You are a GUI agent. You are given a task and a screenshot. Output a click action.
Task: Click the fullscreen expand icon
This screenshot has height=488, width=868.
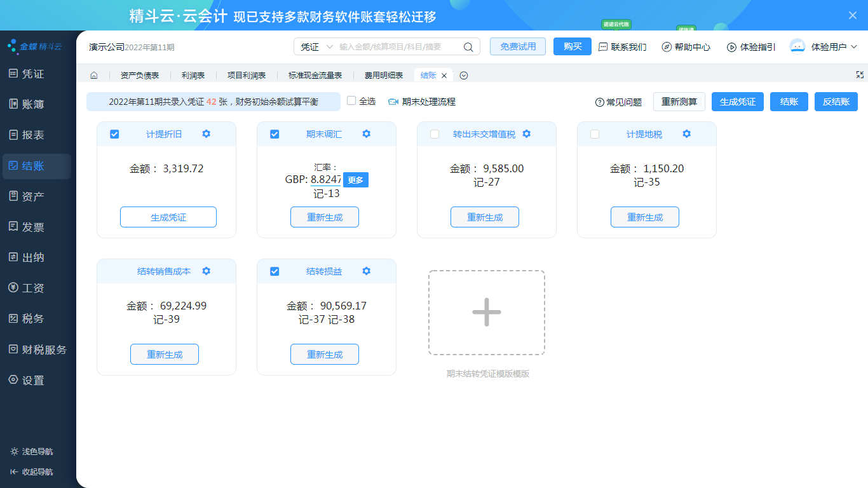click(860, 75)
